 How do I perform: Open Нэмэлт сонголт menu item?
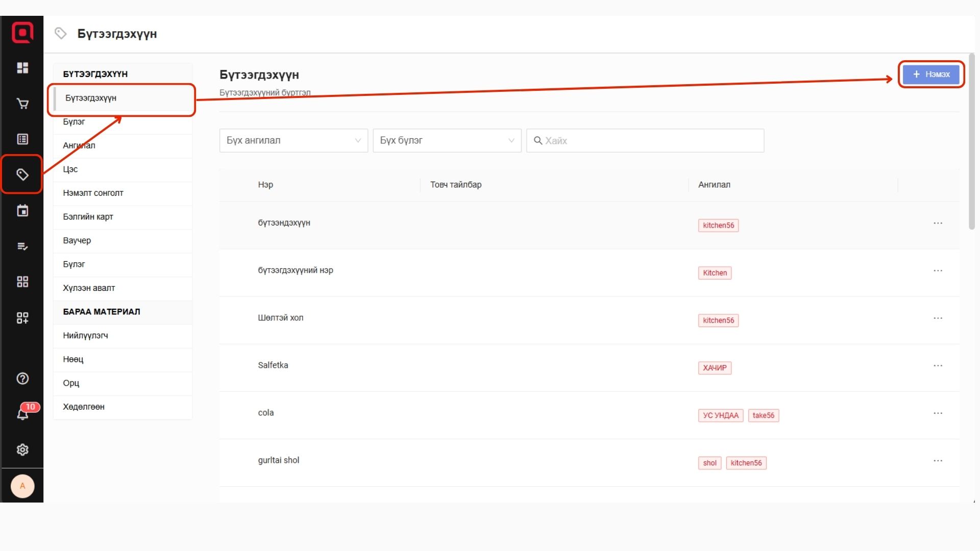point(93,193)
